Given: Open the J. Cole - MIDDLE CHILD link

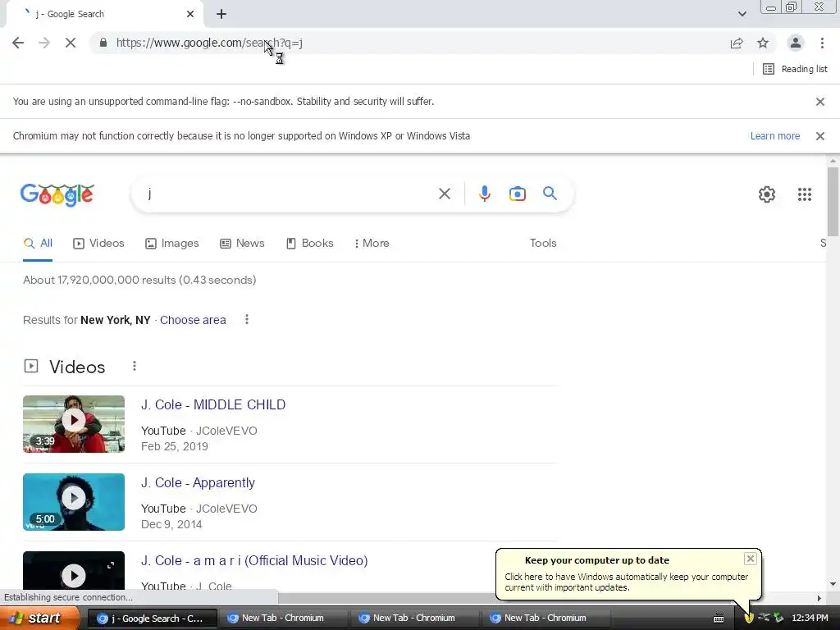Looking at the screenshot, I should click(x=213, y=405).
